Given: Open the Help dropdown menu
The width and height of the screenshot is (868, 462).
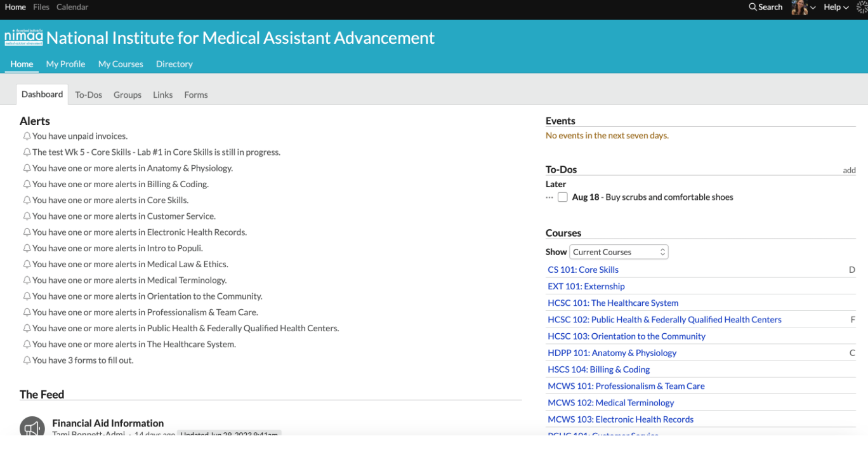Looking at the screenshot, I should click(x=836, y=7).
